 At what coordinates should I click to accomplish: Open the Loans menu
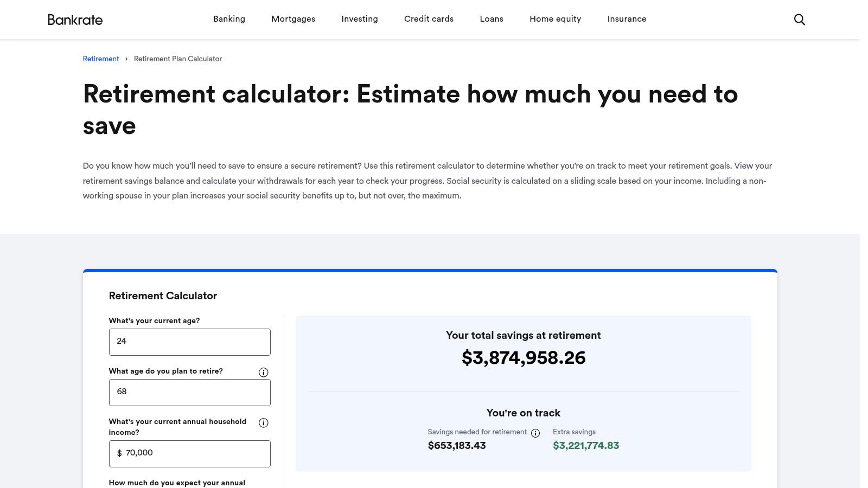[x=491, y=19]
